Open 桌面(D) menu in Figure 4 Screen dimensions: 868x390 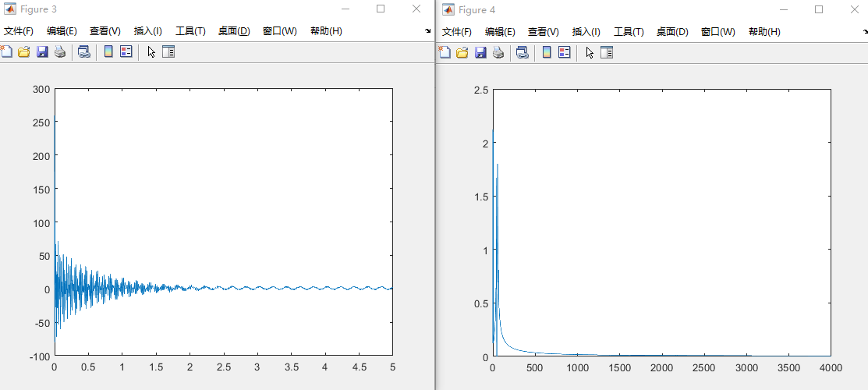coord(672,31)
